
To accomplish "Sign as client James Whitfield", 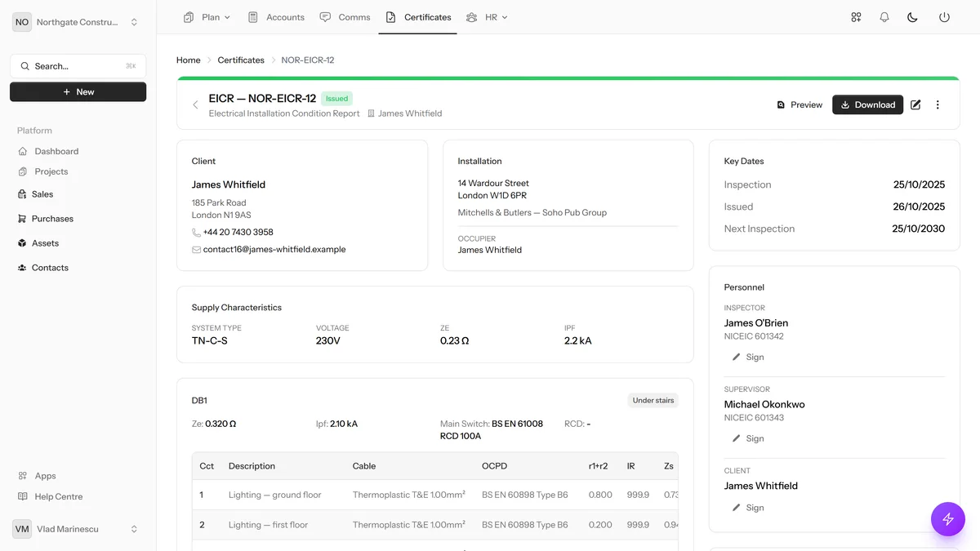I will (x=747, y=508).
